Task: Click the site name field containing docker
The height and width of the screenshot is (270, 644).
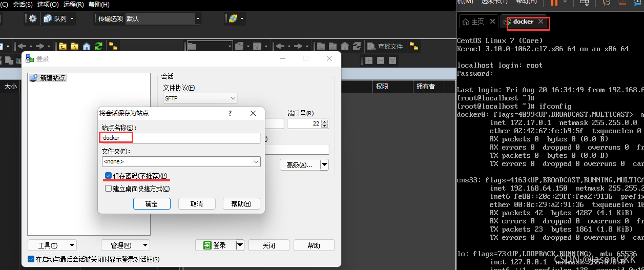Action: point(181,137)
